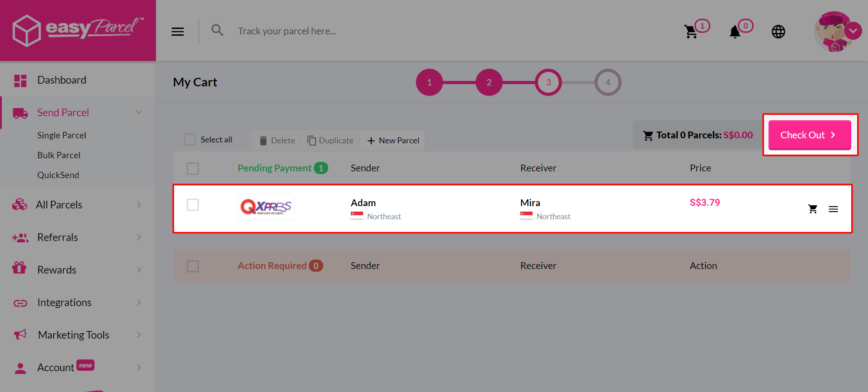This screenshot has width=868, height=392.
Task: Check the Pending Payment header checkbox
Action: pyautogui.click(x=193, y=168)
